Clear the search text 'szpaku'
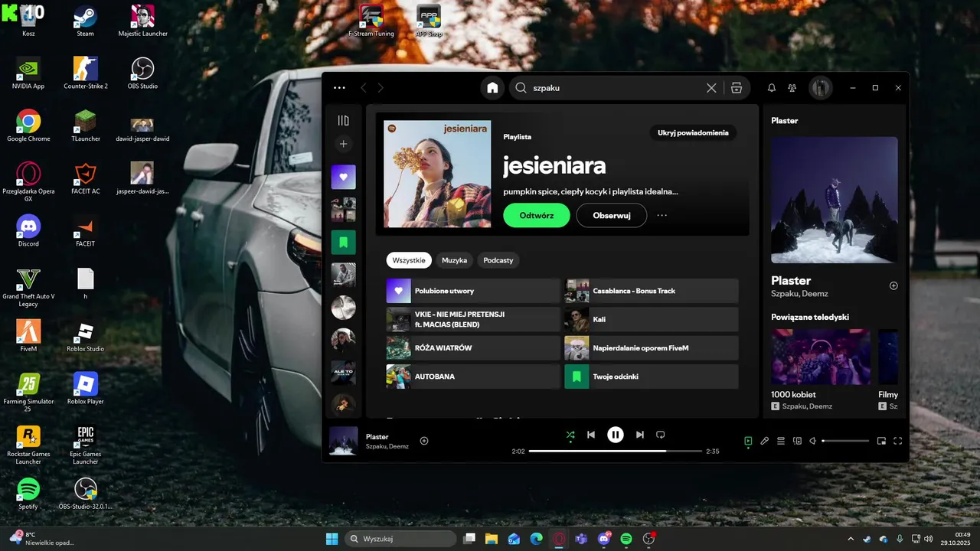The image size is (980, 551). tap(711, 88)
